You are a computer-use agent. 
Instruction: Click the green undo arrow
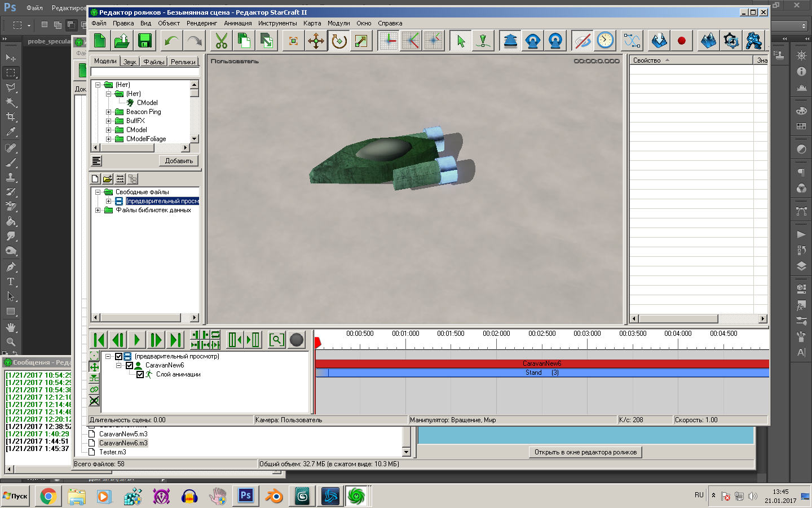[171, 41]
